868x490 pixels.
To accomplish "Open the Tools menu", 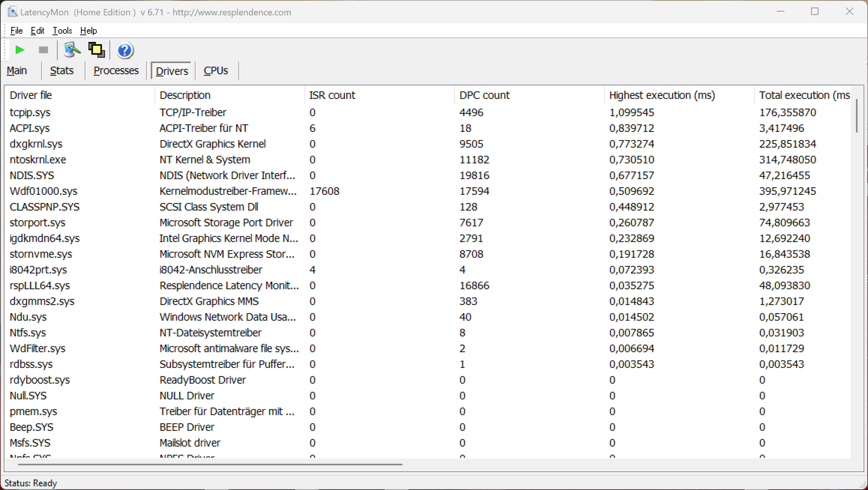I will 62,31.
